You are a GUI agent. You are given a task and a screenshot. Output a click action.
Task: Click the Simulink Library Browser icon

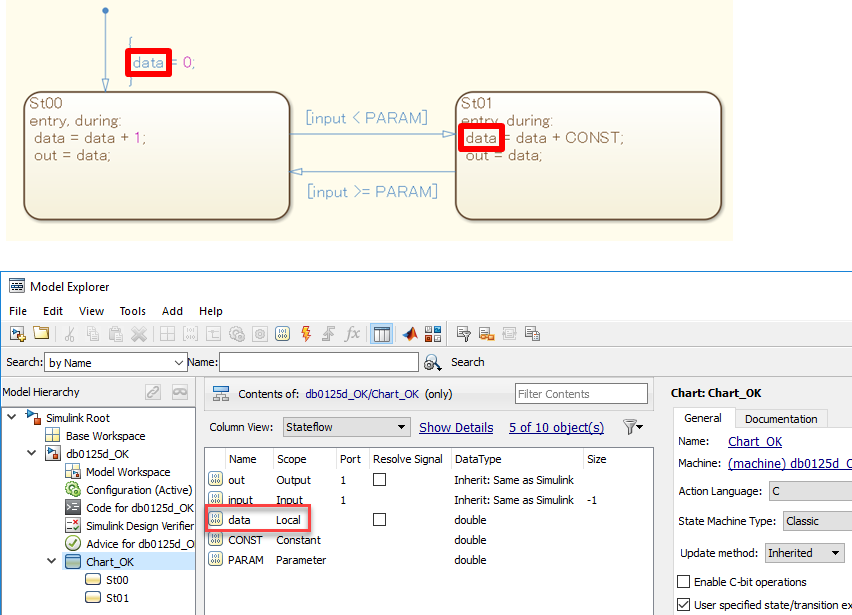[x=433, y=334]
